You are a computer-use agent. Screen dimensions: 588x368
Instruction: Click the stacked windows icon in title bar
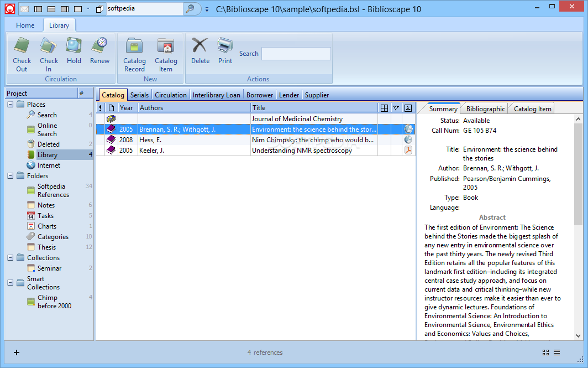(99, 9)
